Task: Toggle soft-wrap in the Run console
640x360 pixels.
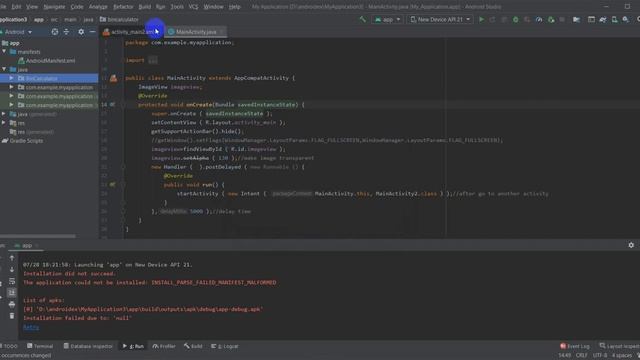Action: pyautogui.click(x=12, y=281)
